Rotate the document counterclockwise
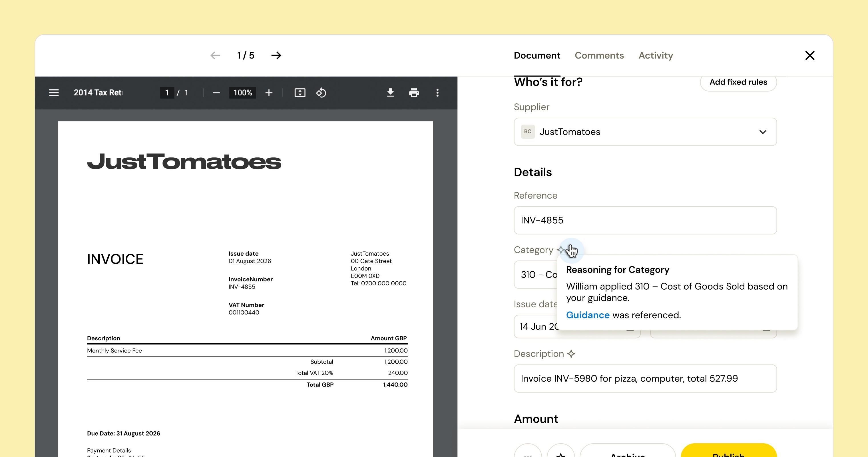The width and height of the screenshot is (868, 457). 321,93
